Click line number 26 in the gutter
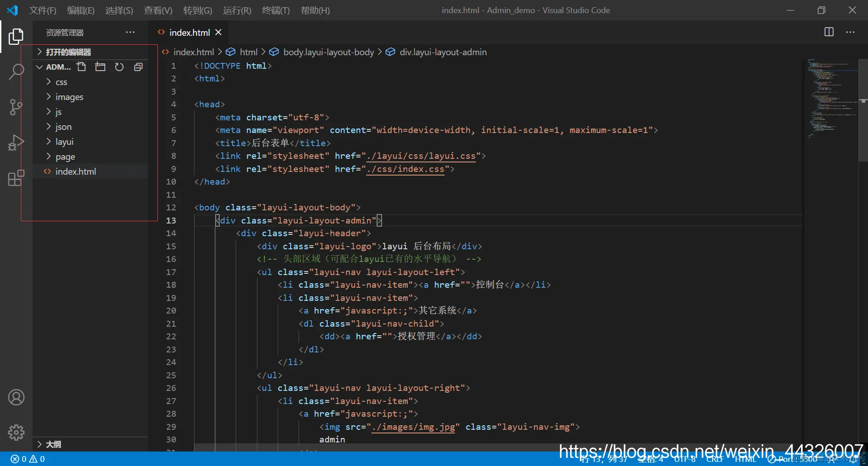Image resolution: width=868 pixels, height=466 pixels. pos(171,388)
